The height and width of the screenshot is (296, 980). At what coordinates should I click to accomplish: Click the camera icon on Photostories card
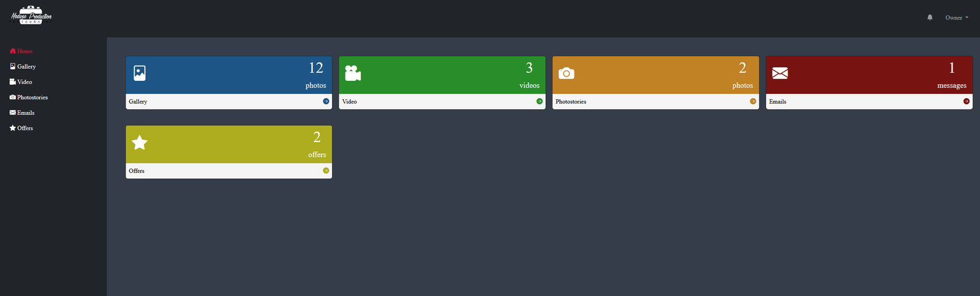tap(567, 74)
